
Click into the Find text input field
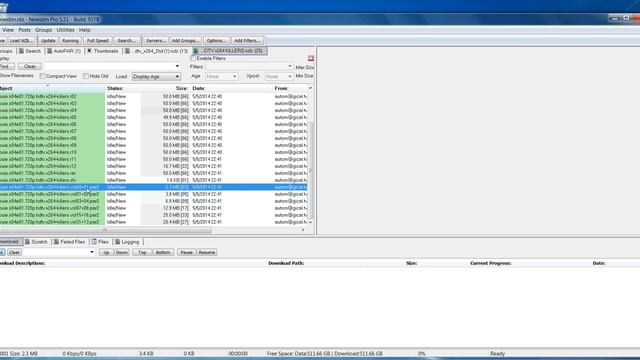click(109, 66)
